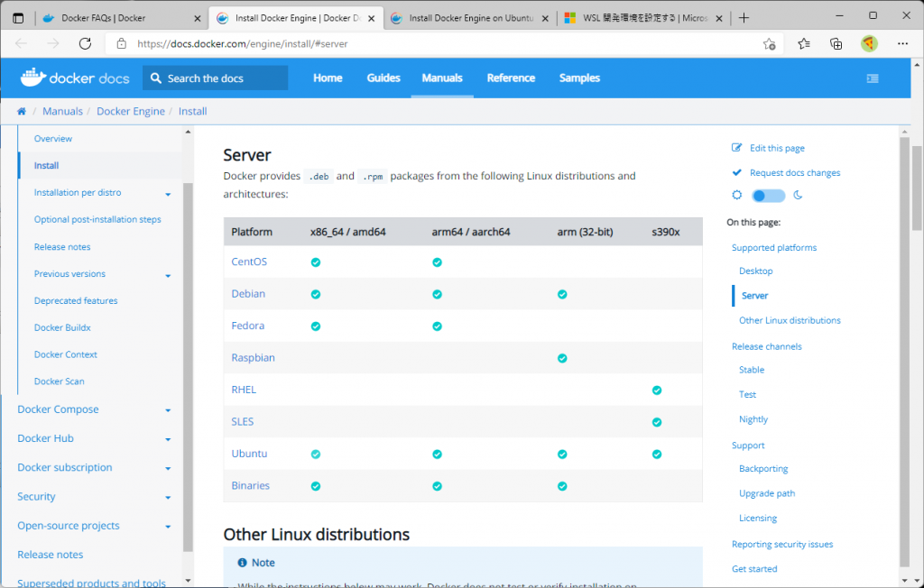
Task: Click the Search the docs field
Action: coord(215,78)
